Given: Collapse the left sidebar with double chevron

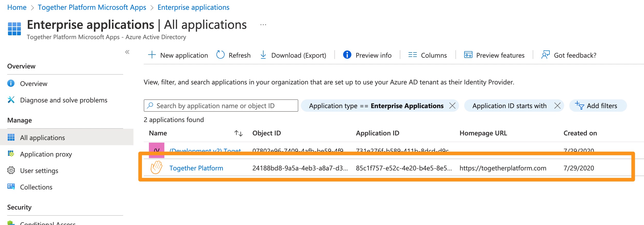Looking at the screenshot, I should point(127,52).
